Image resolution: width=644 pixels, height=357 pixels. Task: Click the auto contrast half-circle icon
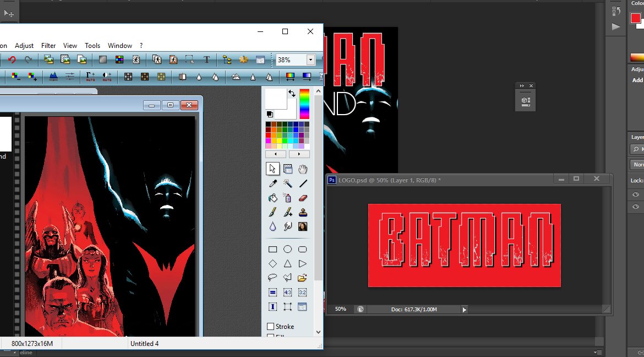click(107, 77)
